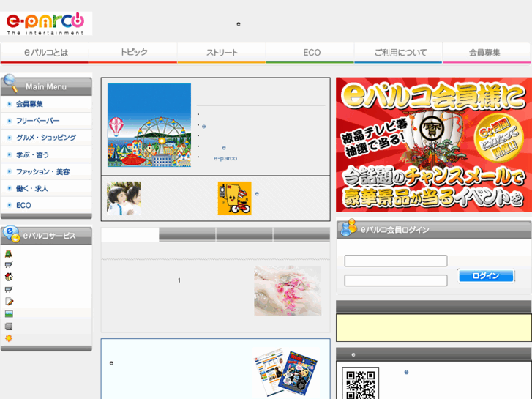Click the e-parco logo
Screen dimensions: 532x399
click(46, 23)
